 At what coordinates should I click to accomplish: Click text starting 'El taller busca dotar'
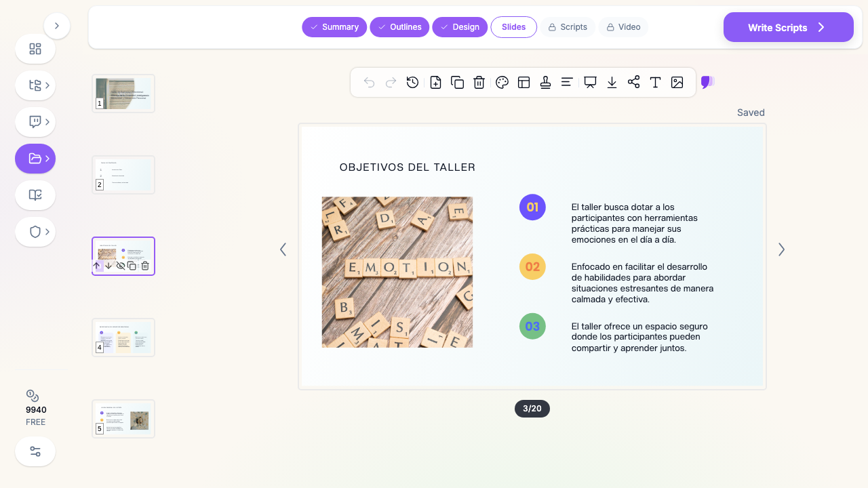click(x=635, y=224)
